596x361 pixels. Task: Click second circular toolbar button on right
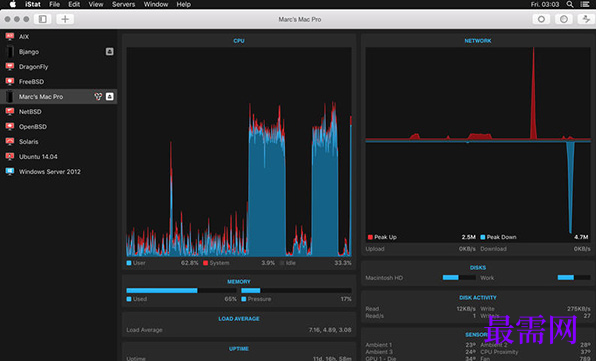coord(564,19)
